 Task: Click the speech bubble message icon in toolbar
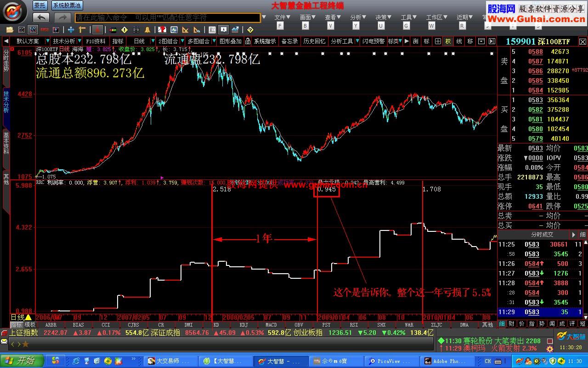pyautogui.click(x=223, y=30)
